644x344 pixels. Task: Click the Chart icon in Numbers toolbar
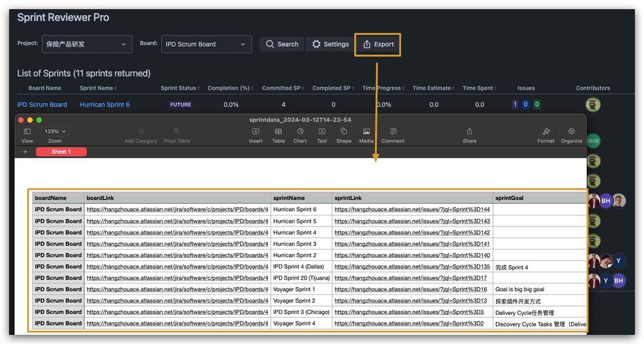point(300,132)
